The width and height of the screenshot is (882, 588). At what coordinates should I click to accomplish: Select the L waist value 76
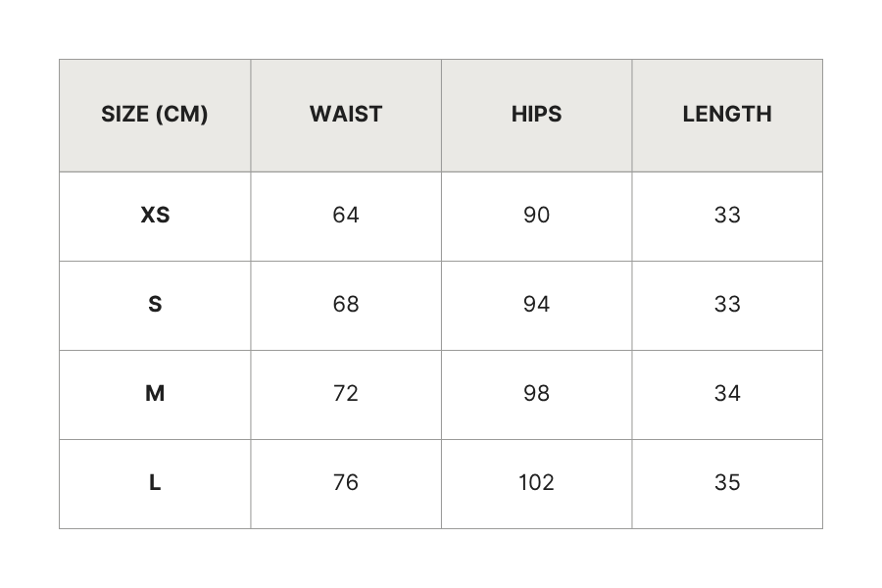pyautogui.click(x=346, y=483)
